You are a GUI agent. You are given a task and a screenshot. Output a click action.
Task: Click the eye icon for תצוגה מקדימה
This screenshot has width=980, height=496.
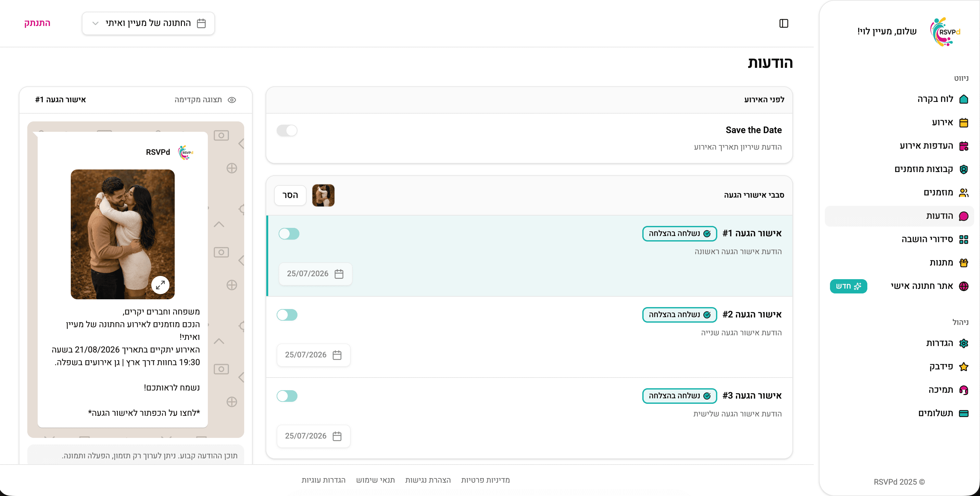(232, 100)
